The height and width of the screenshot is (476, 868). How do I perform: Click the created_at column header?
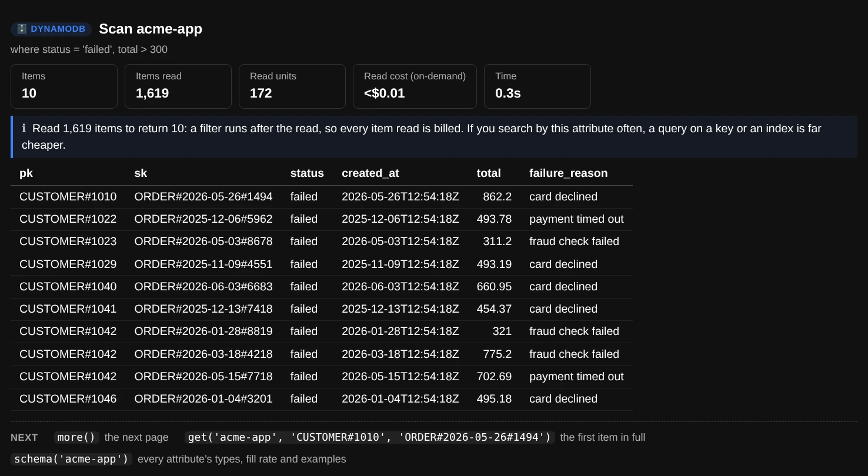pyautogui.click(x=370, y=173)
